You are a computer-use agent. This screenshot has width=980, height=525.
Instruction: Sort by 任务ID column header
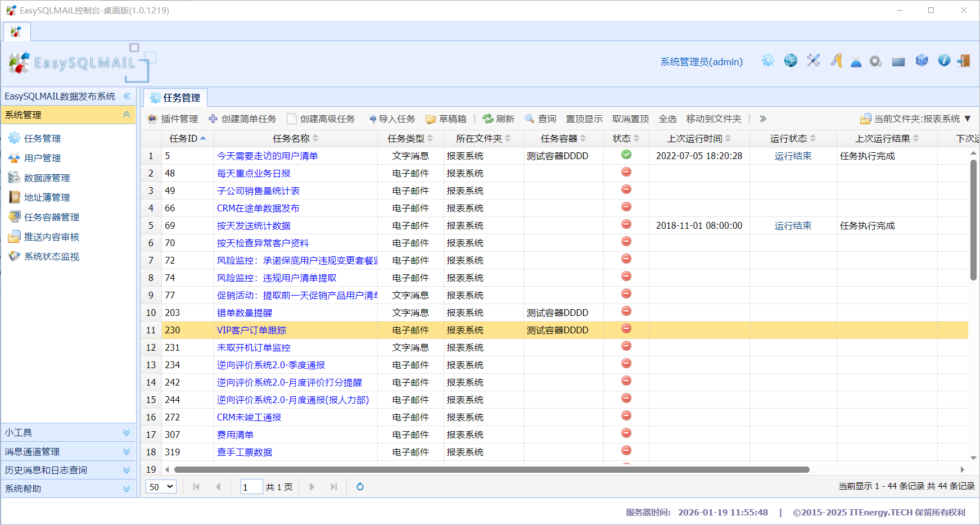tap(188, 138)
